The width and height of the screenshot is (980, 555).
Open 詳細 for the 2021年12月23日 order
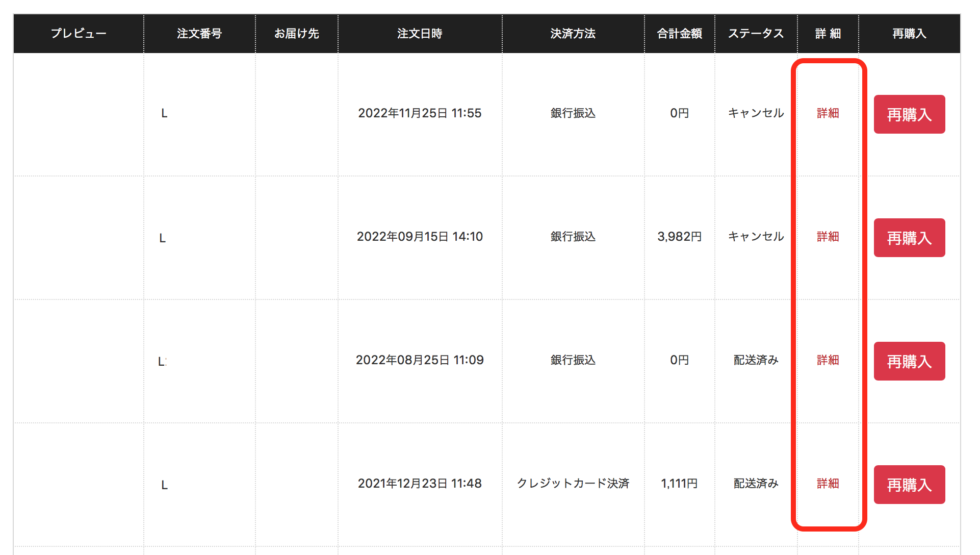[x=828, y=484]
